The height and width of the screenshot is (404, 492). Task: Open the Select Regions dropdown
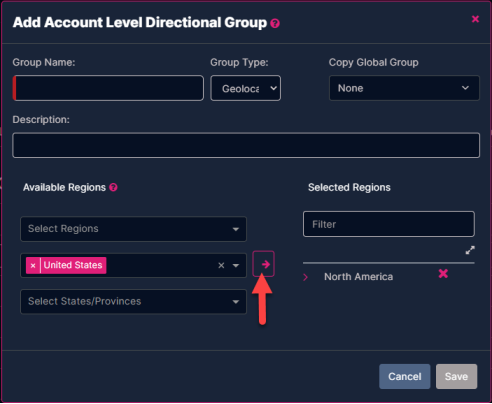(x=133, y=229)
